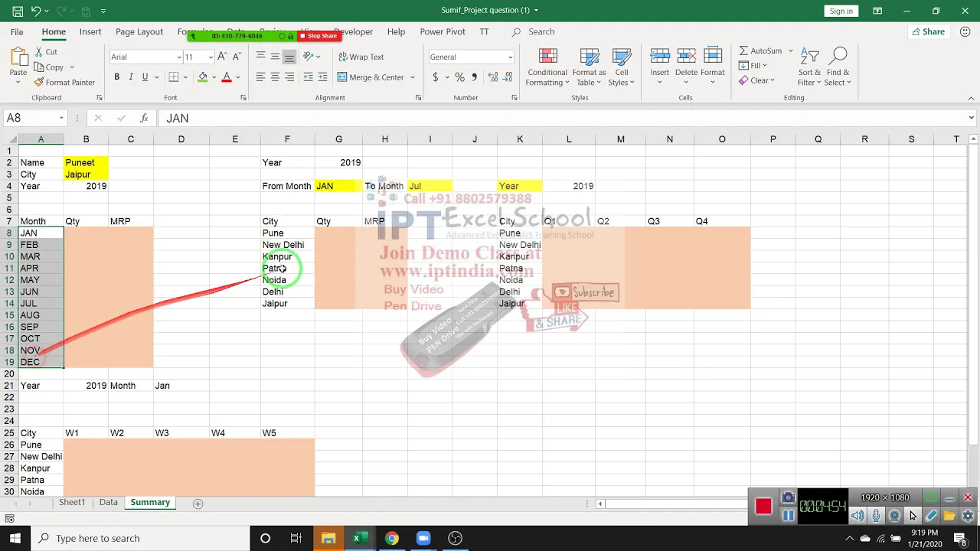Expand the Clear dropdown
Viewport: 980px width, 551px height.
773,80
